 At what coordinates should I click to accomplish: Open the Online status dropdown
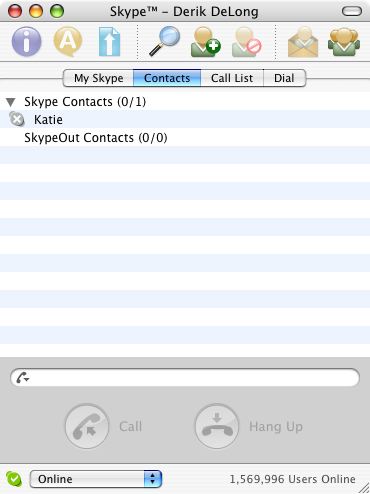[96, 479]
